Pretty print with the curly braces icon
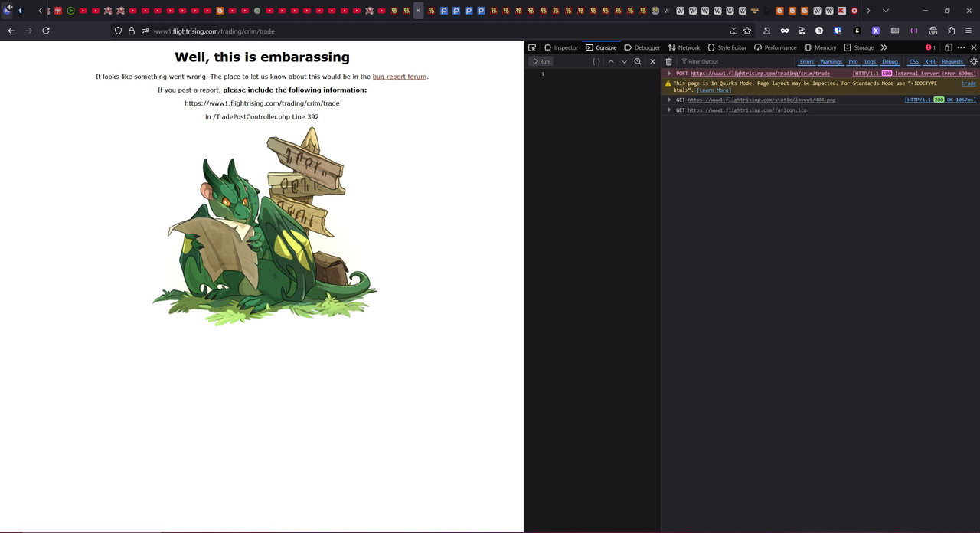 pyautogui.click(x=596, y=61)
